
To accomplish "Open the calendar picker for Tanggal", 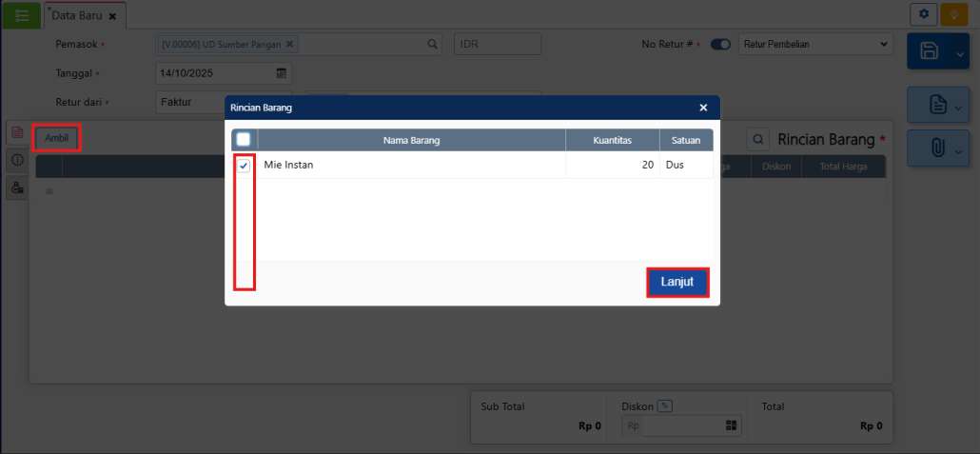I will [282, 73].
